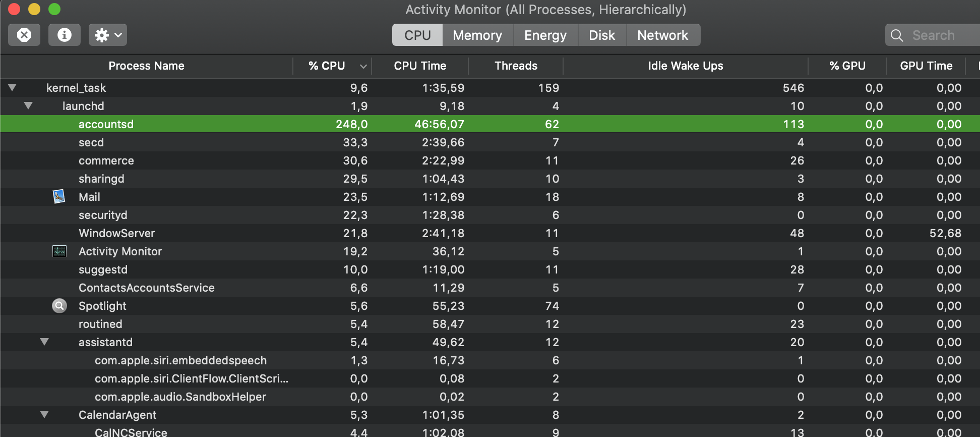Viewport: 980px width, 437px height.
Task: Open process info with the Inspect icon
Action: [x=65, y=35]
